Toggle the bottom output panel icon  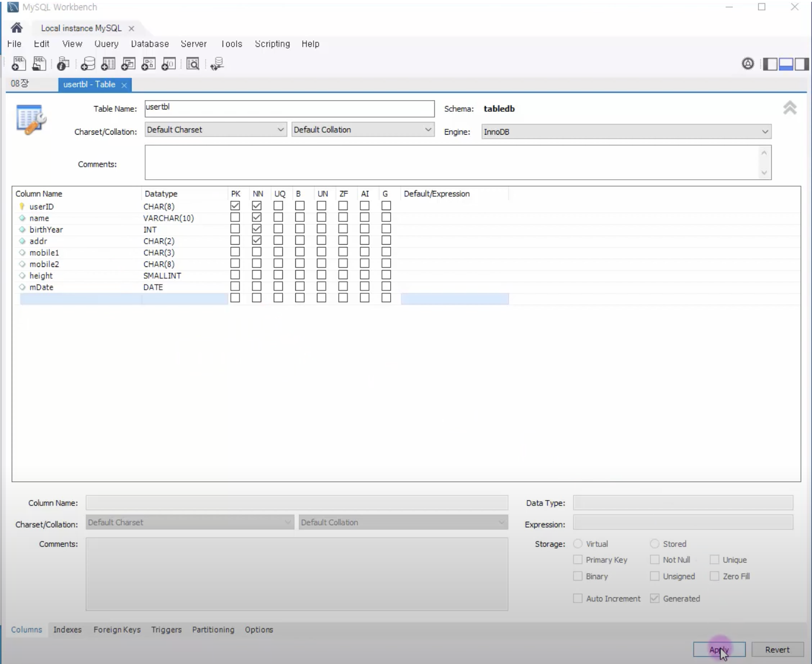(x=786, y=64)
